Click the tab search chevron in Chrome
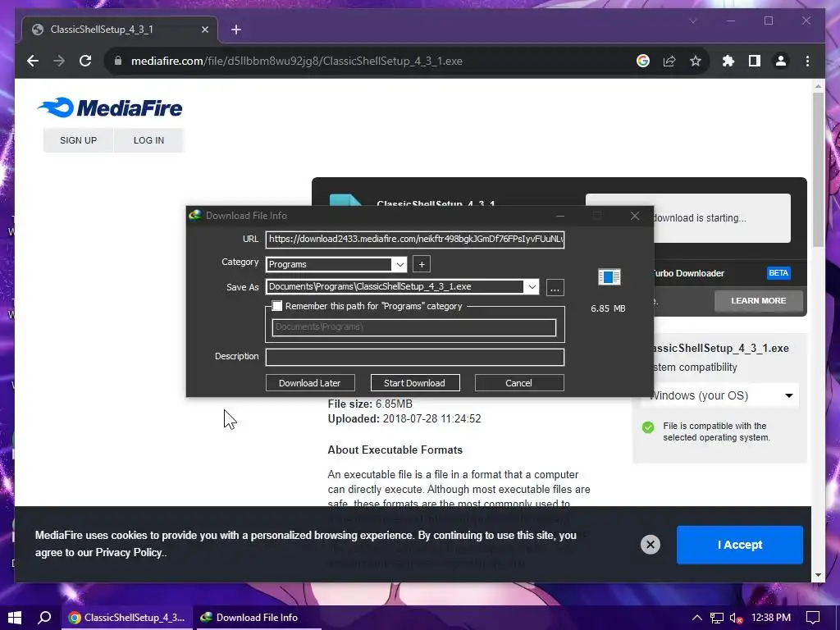840x630 pixels. click(692, 21)
